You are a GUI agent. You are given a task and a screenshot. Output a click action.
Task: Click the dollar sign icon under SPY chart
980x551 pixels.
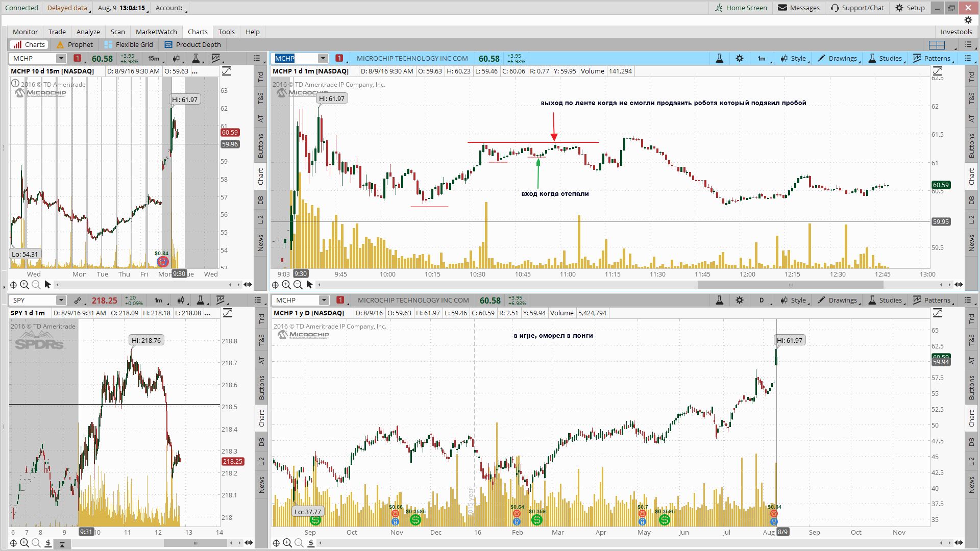click(48, 543)
